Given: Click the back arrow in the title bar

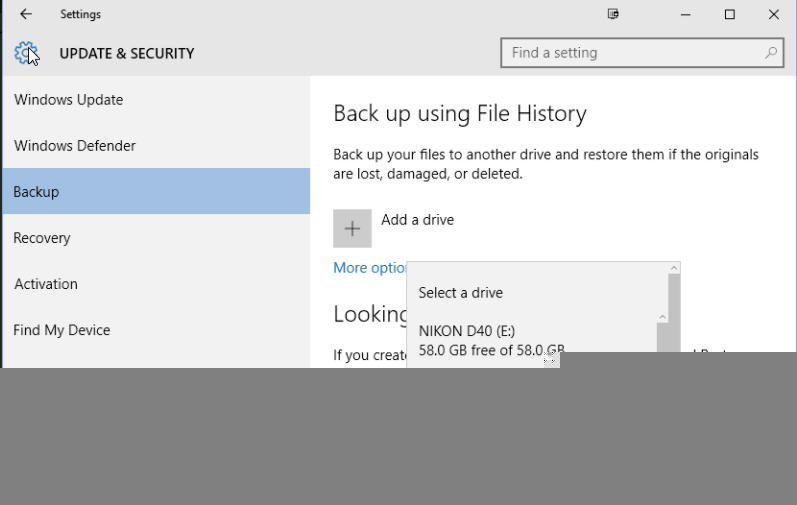Looking at the screenshot, I should pyautogui.click(x=26, y=14).
